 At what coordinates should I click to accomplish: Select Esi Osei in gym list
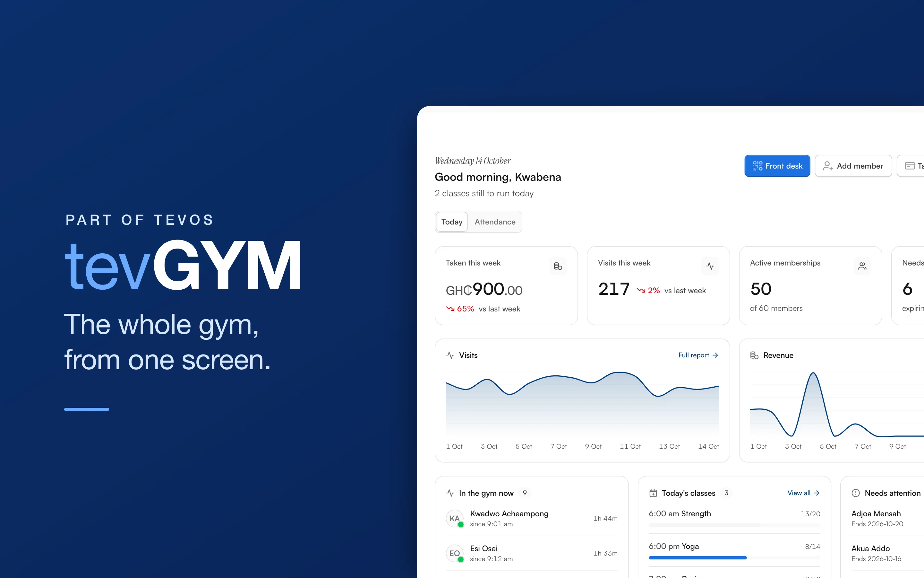pos(532,553)
